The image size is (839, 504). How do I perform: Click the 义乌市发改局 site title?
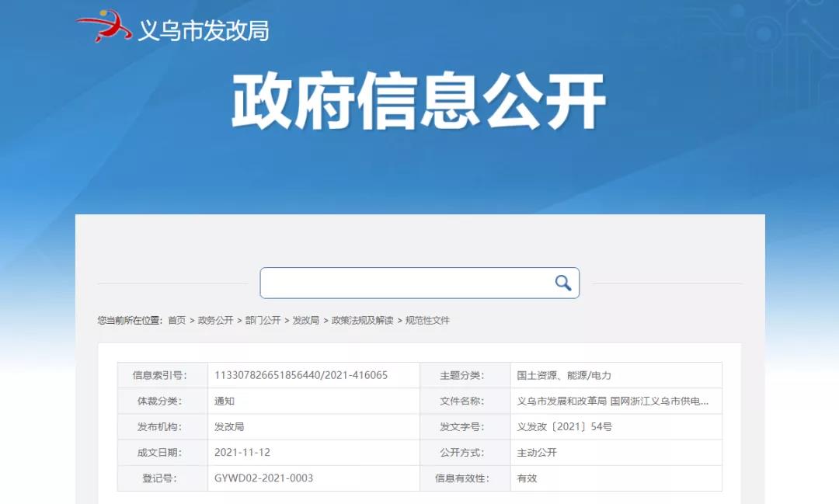coord(204,30)
